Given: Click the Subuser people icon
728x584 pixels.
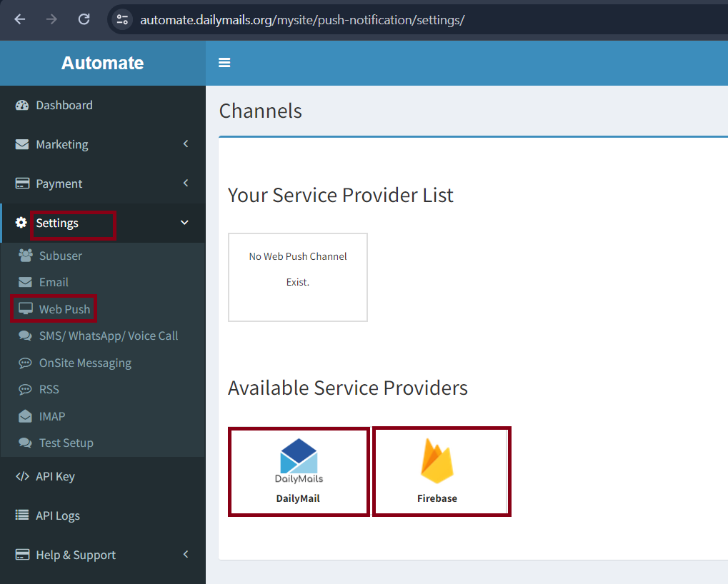Looking at the screenshot, I should [x=26, y=256].
